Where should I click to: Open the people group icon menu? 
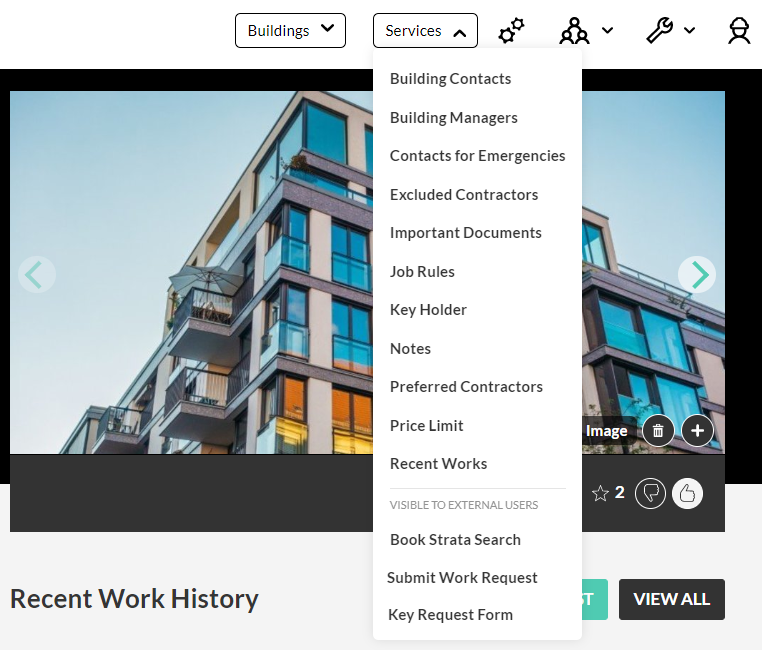tap(575, 31)
